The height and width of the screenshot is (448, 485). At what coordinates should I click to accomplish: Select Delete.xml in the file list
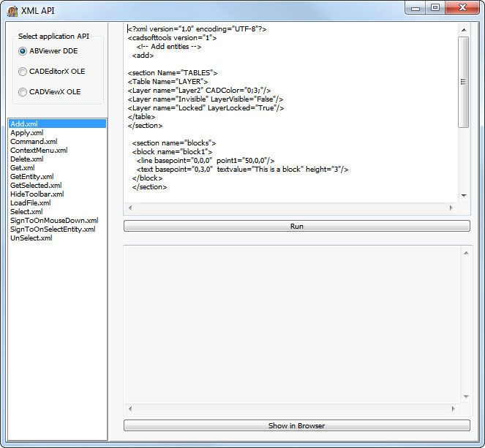point(57,159)
